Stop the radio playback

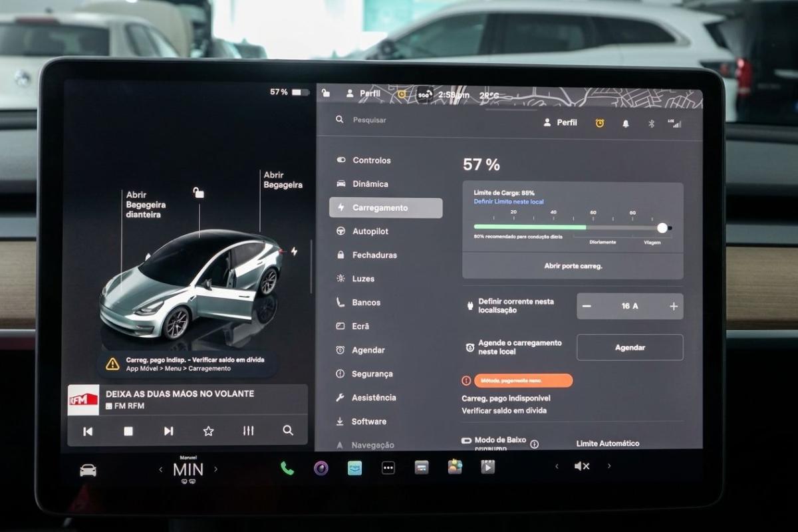(x=128, y=431)
